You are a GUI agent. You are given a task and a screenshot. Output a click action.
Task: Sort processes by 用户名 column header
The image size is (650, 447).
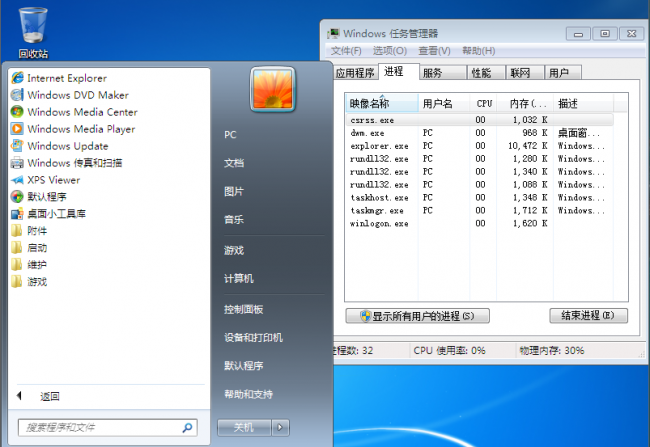pyautogui.click(x=444, y=103)
